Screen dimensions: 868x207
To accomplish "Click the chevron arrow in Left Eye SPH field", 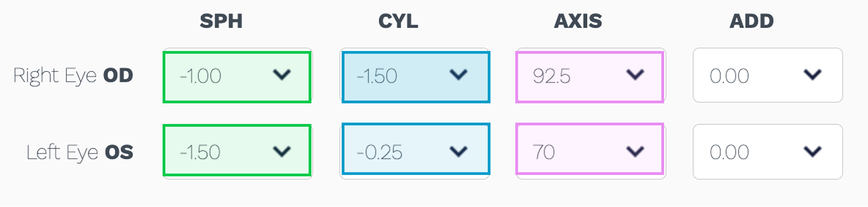I will click(282, 151).
